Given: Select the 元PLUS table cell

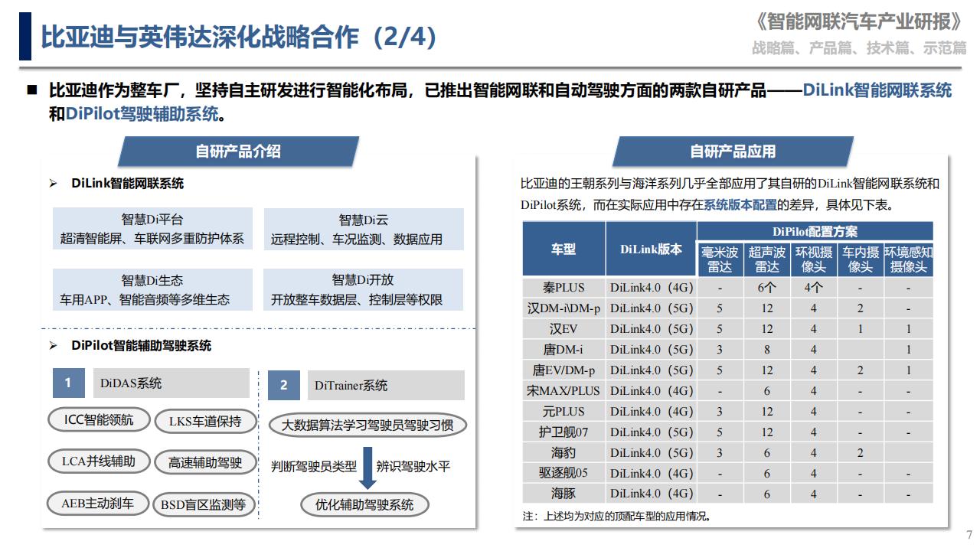Looking at the screenshot, I should [x=563, y=412].
